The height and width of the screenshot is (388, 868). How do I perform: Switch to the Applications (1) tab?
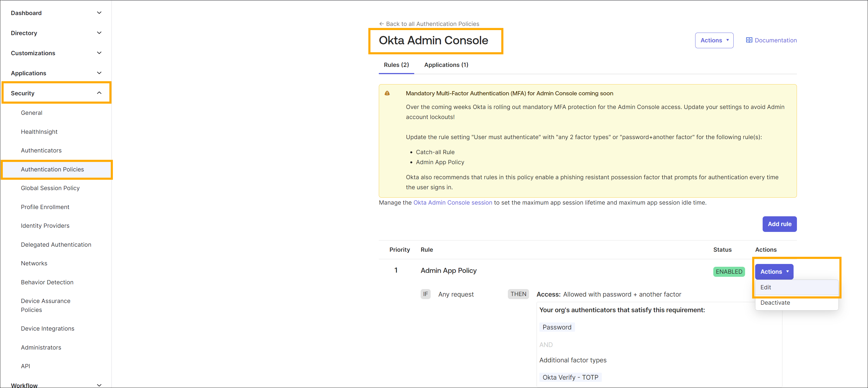pos(446,65)
